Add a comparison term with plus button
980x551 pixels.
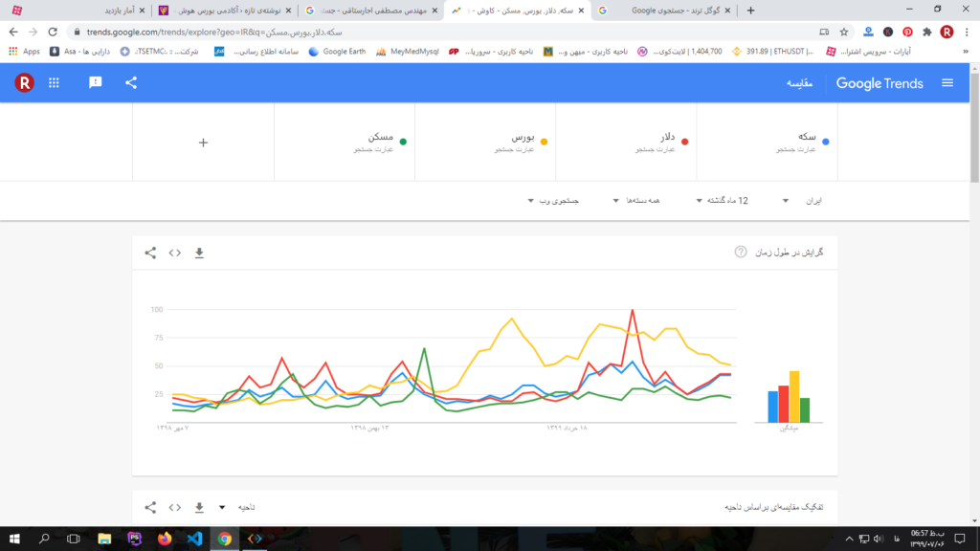point(203,143)
